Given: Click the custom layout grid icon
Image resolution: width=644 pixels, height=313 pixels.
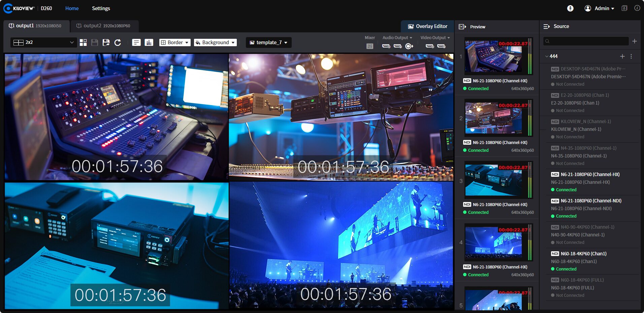Looking at the screenshot, I should (83, 42).
